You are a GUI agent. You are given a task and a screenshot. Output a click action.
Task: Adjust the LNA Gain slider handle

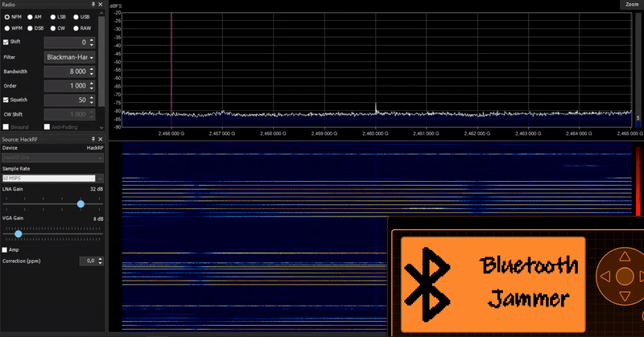81,204
